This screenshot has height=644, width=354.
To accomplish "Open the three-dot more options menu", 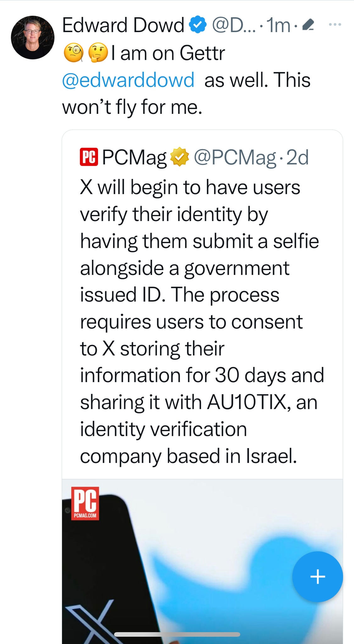I will pyautogui.click(x=335, y=25).
